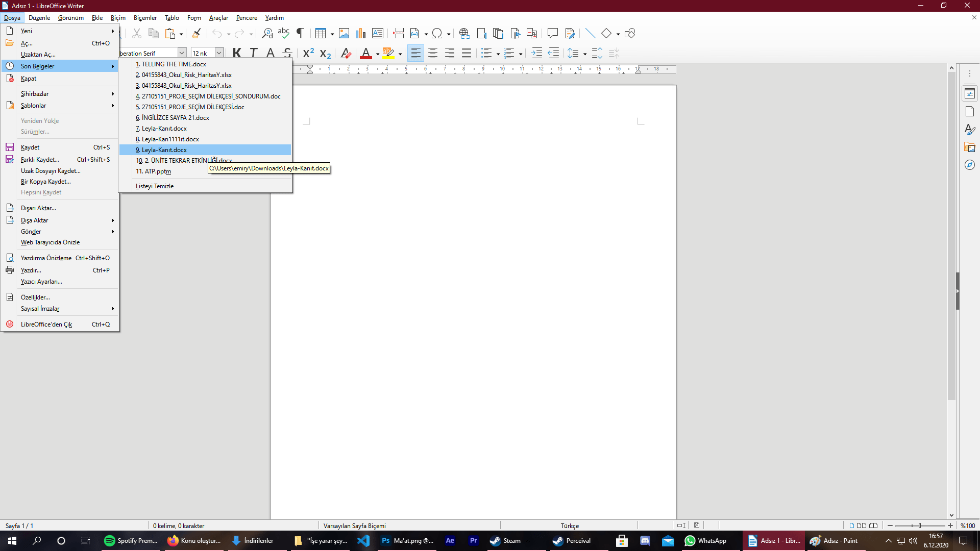Click the Find and Replace icon
The width and height of the screenshot is (980, 551).
(267, 34)
